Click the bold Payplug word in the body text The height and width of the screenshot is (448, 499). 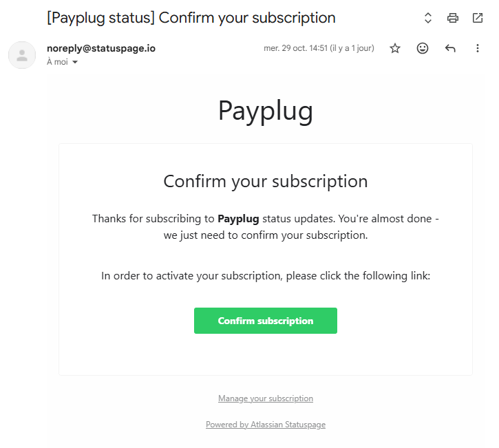pos(238,219)
